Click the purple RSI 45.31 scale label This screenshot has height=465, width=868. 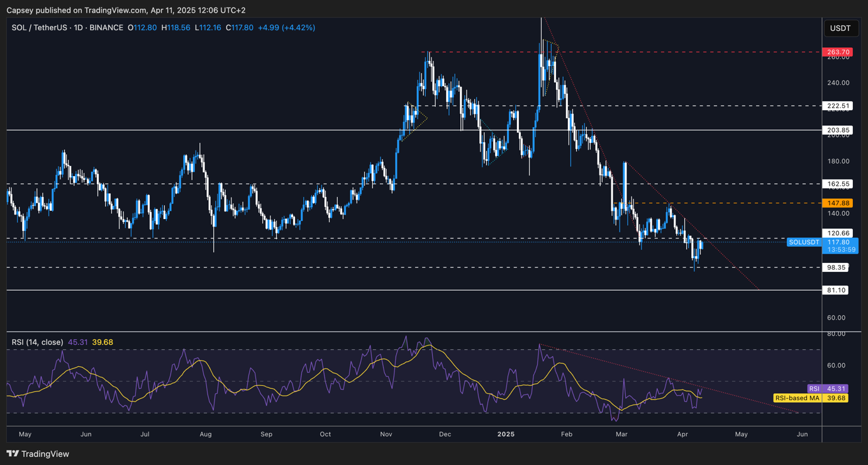click(x=828, y=389)
